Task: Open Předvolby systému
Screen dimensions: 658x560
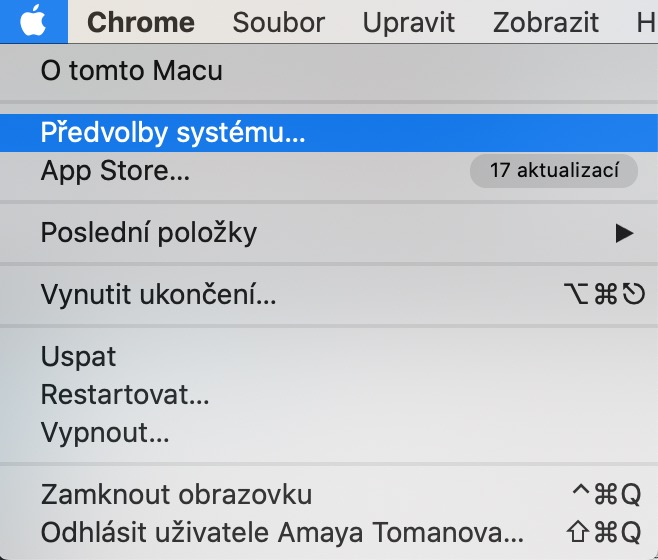Action: pyautogui.click(x=173, y=132)
